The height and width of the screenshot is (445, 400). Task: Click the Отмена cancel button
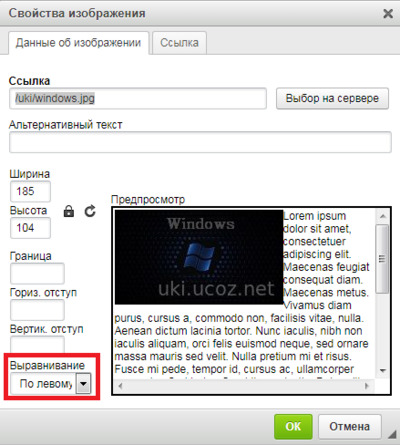[350, 426]
